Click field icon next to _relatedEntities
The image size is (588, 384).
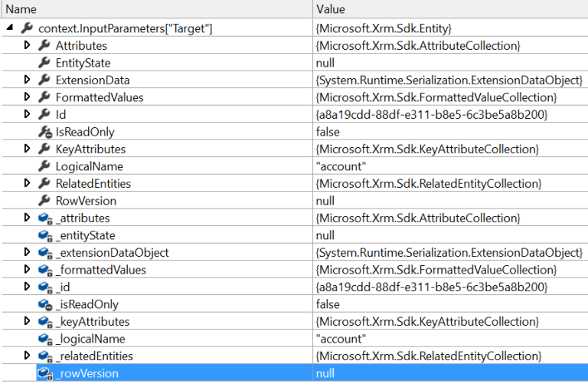[45, 356]
